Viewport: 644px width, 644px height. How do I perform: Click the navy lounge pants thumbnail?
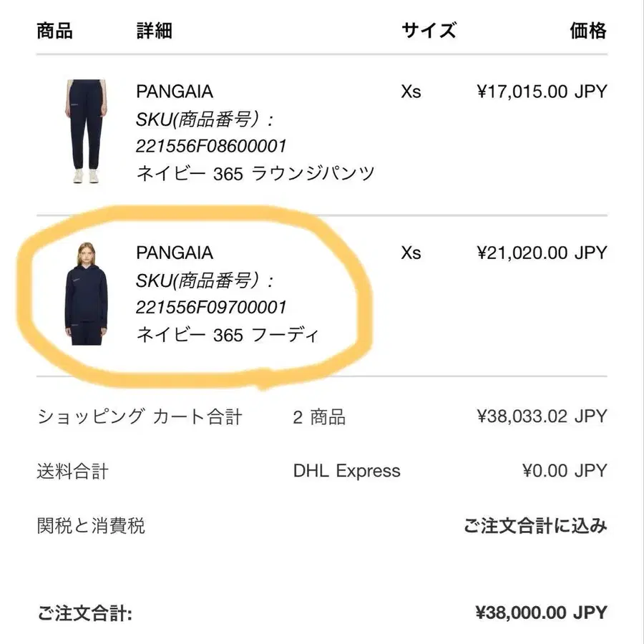point(88,132)
